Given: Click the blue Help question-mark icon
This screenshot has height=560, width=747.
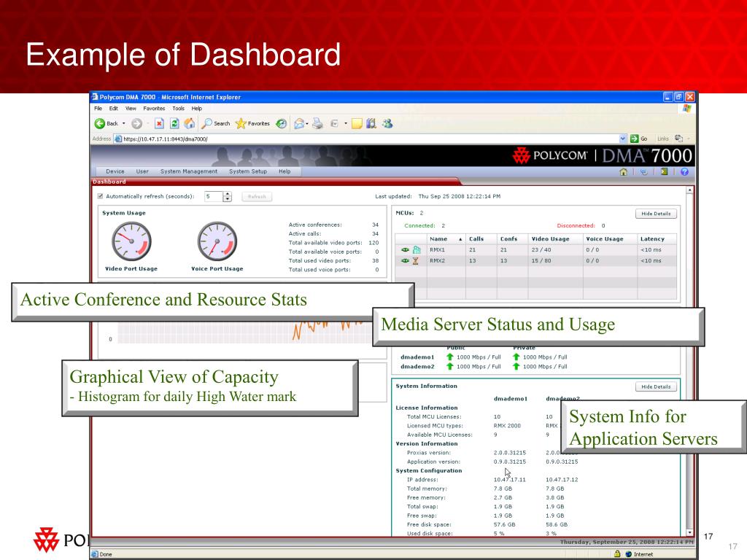Looking at the screenshot, I should click(x=684, y=172).
